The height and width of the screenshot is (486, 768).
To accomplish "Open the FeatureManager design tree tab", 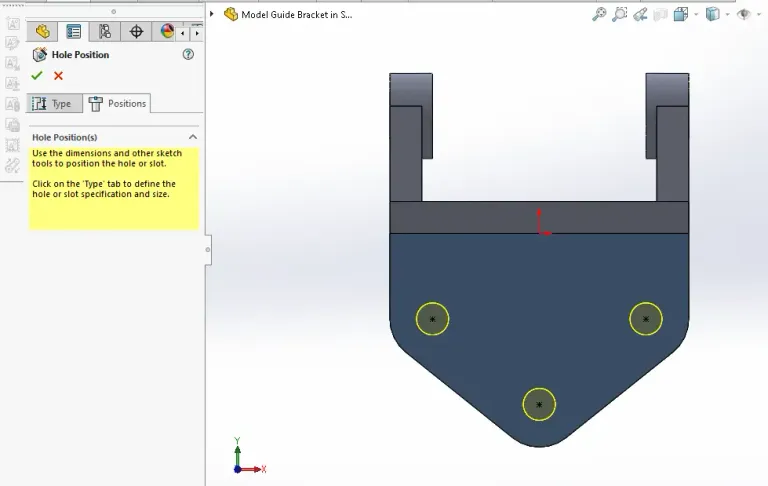I will (42, 32).
